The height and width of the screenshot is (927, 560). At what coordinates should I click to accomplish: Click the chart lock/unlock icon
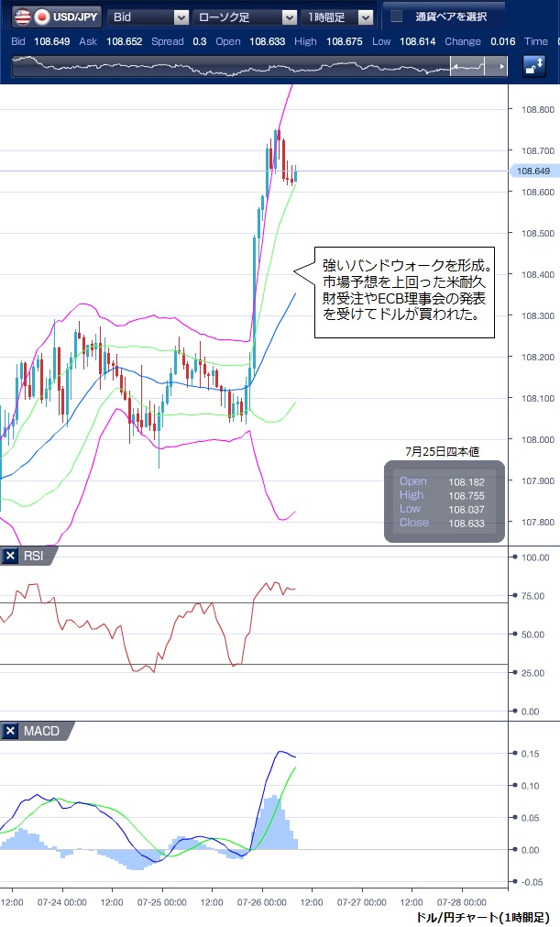[x=534, y=67]
